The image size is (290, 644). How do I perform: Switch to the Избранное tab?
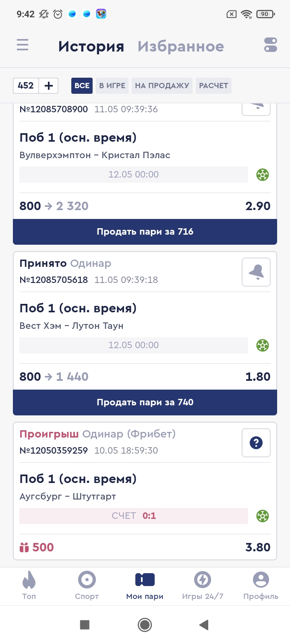pos(180,47)
